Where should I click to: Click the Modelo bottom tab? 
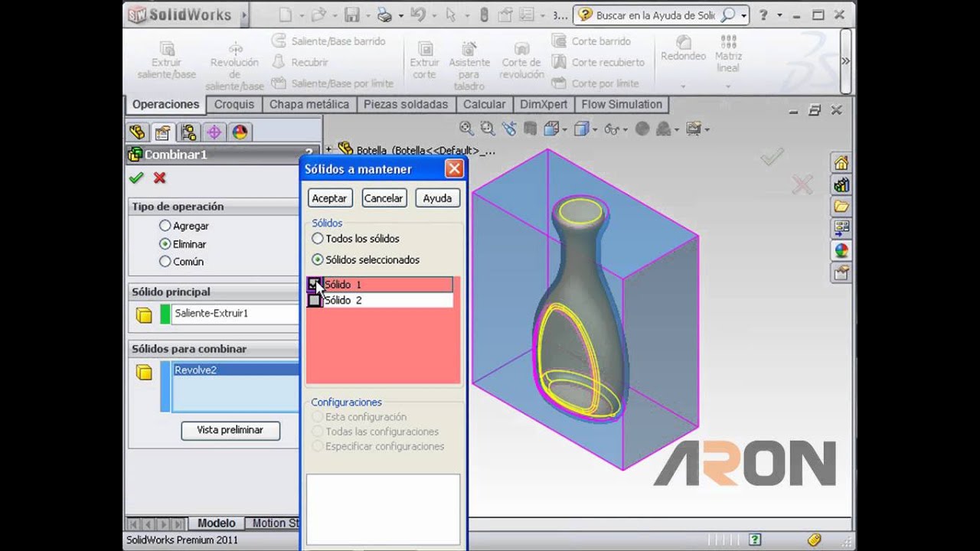point(217,523)
